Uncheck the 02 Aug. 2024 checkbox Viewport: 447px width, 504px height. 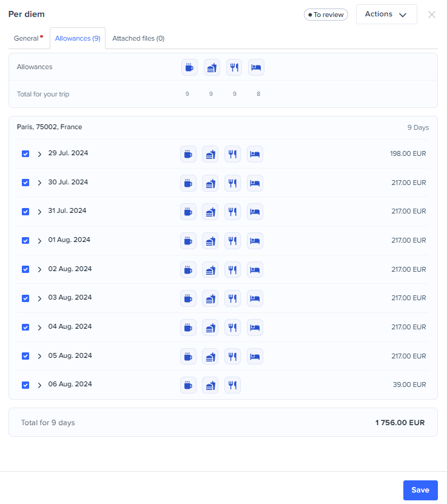pyautogui.click(x=25, y=269)
